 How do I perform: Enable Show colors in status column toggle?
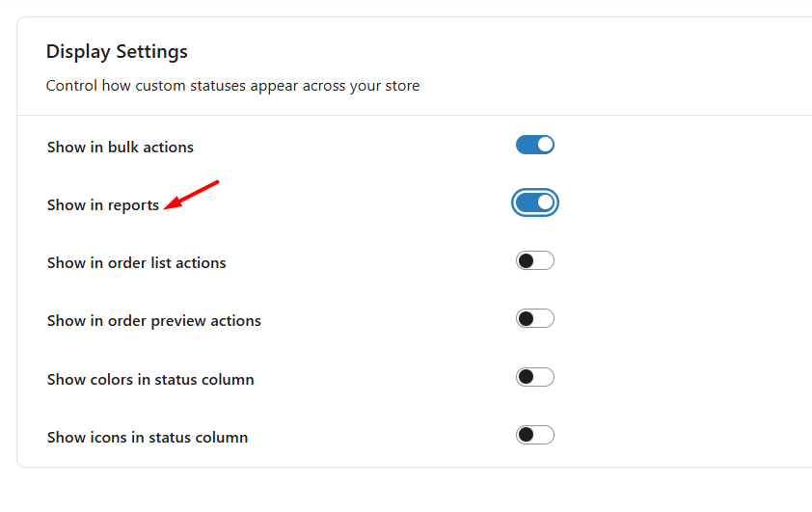(x=535, y=377)
